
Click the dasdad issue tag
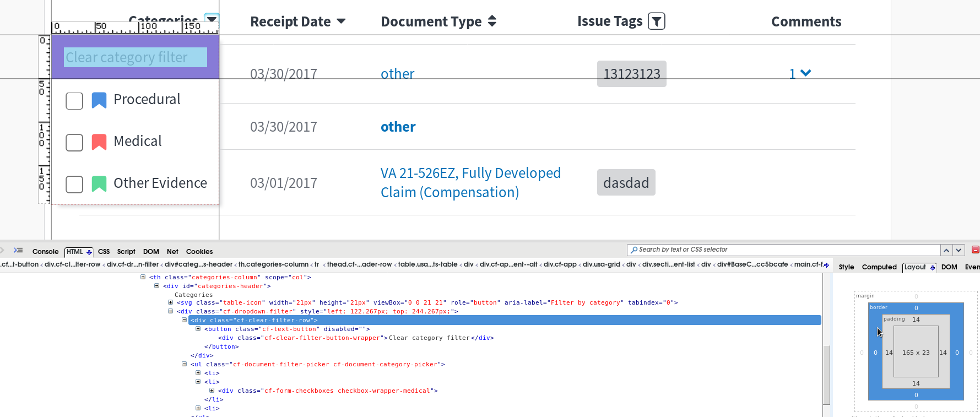click(x=626, y=182)
